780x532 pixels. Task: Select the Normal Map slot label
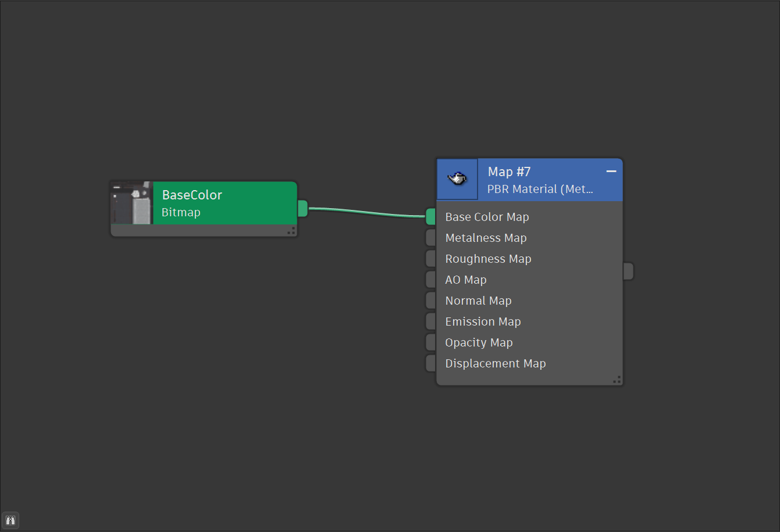(478, 301)
